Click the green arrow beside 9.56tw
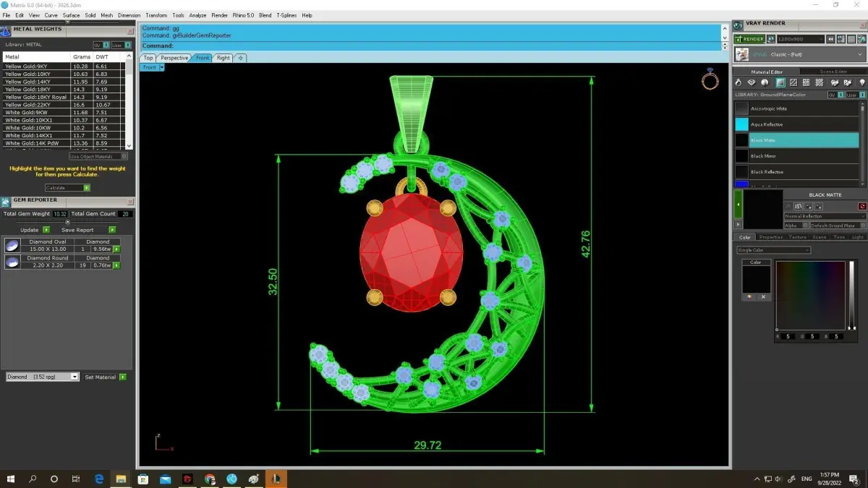 pyautogui.click(x=116, y=249)
